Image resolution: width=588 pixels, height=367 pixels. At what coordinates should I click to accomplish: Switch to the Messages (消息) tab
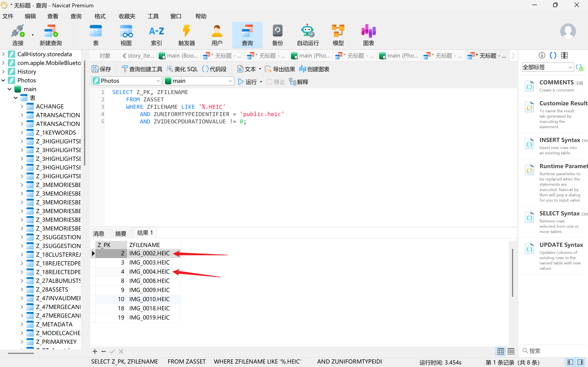tap(99, 233)
